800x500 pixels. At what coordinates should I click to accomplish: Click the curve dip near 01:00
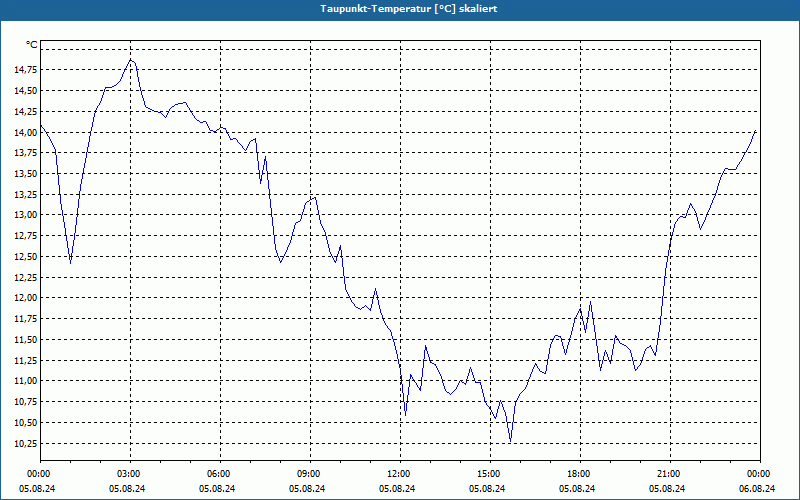coord(70,263)
